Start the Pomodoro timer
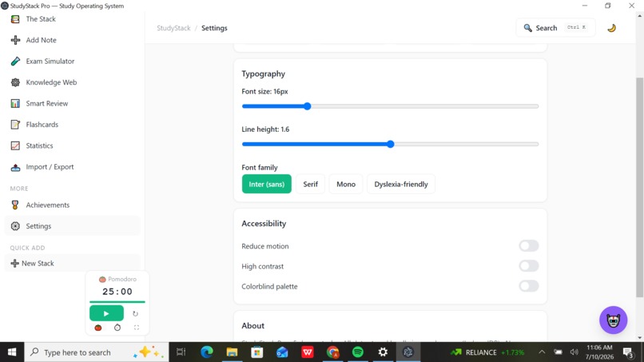 coord(106,313)
